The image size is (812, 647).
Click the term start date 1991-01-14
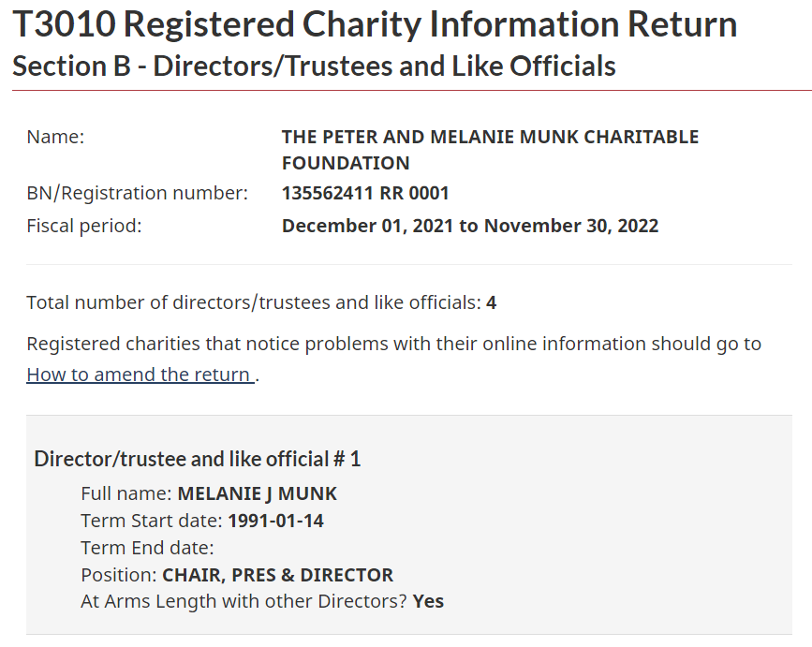275,521
